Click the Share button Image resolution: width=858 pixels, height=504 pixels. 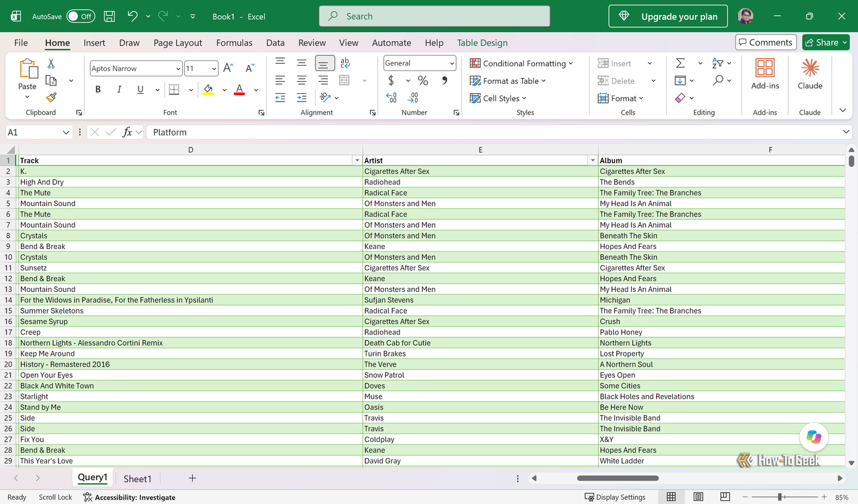826,42
